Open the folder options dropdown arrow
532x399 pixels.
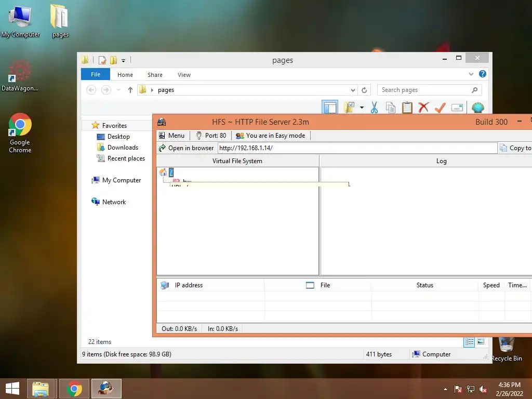362,108
